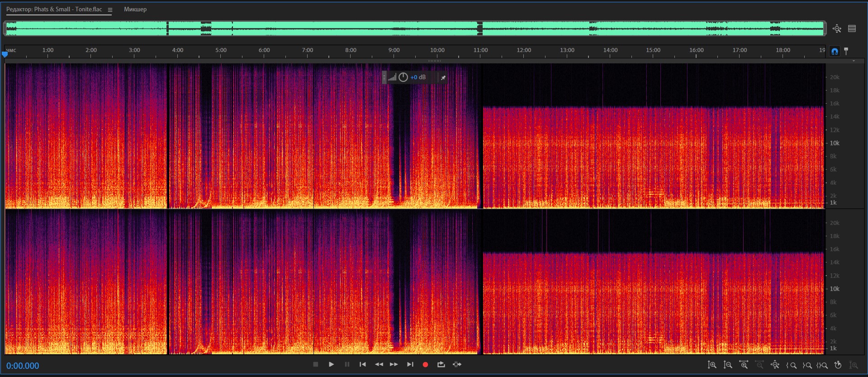Zoom in time with the horizontal magnifier
868x377 pixels.
point(743,365)
